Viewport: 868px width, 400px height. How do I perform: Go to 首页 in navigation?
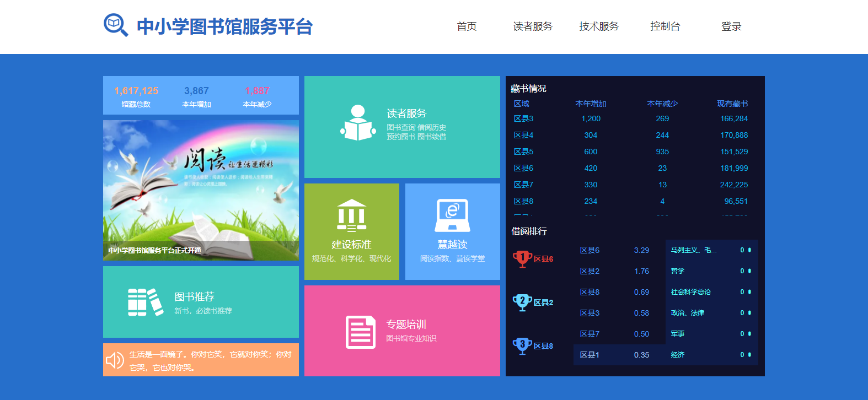467,26
